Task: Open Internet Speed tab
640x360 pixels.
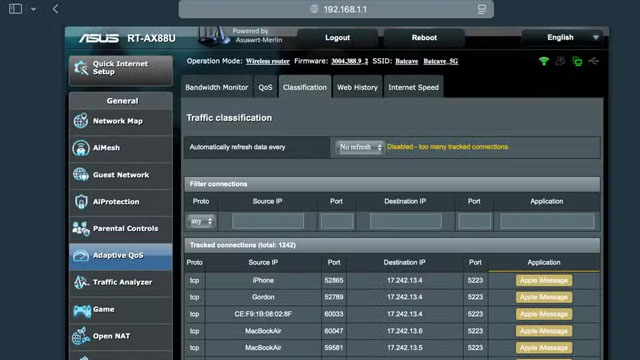Action: (413, 87)
